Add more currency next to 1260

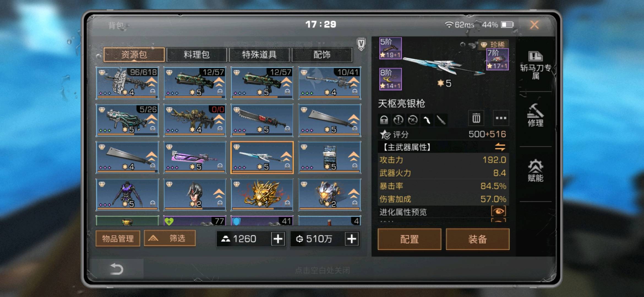coord(278,239)
